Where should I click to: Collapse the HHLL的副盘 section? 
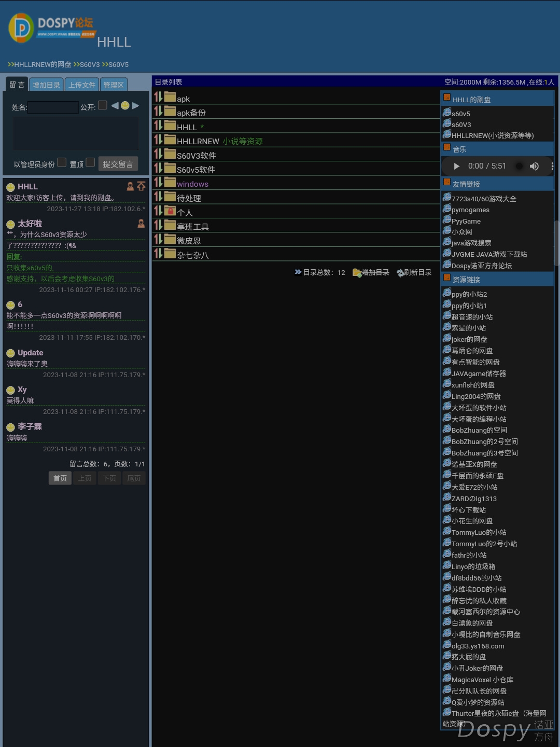pos(446,97)
